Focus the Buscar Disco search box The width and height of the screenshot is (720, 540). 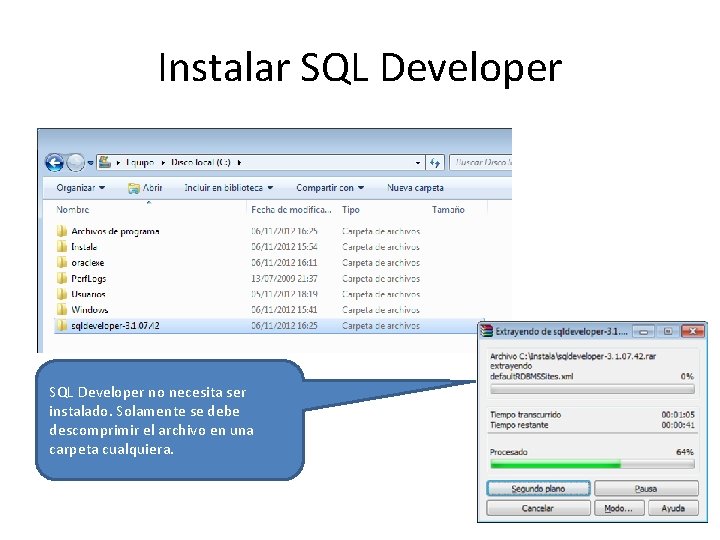point(481,163)
